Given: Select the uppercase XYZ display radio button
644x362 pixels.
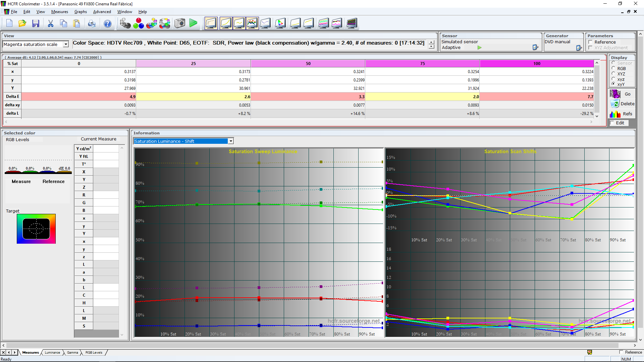Looking at the screenshot, I should pos(613,73).
